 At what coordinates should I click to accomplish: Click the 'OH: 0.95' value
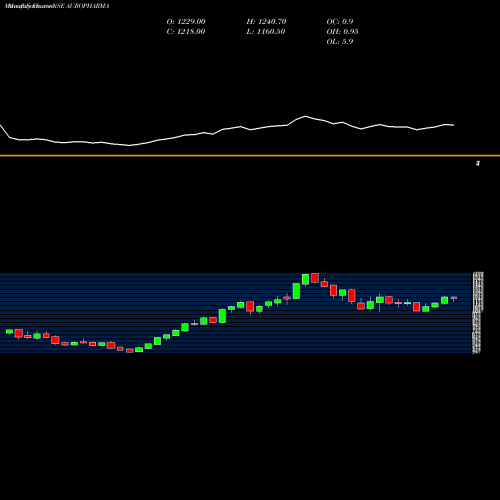click(342, 32)
